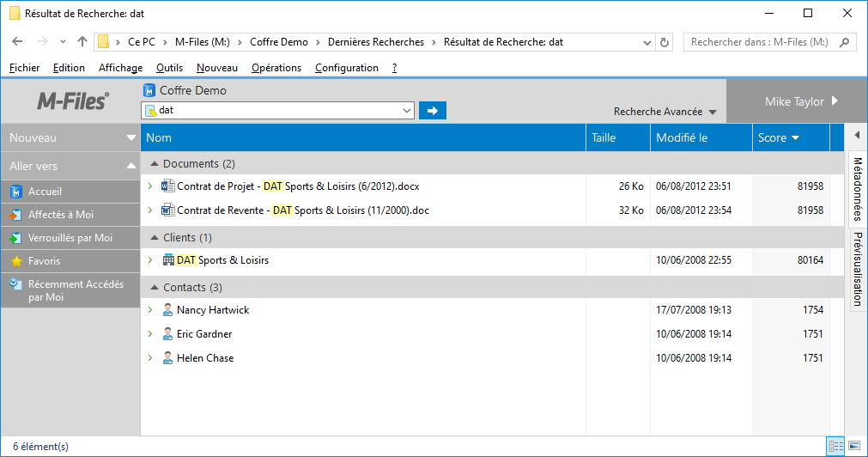Switch to large thumbnails view

(854, 446)
